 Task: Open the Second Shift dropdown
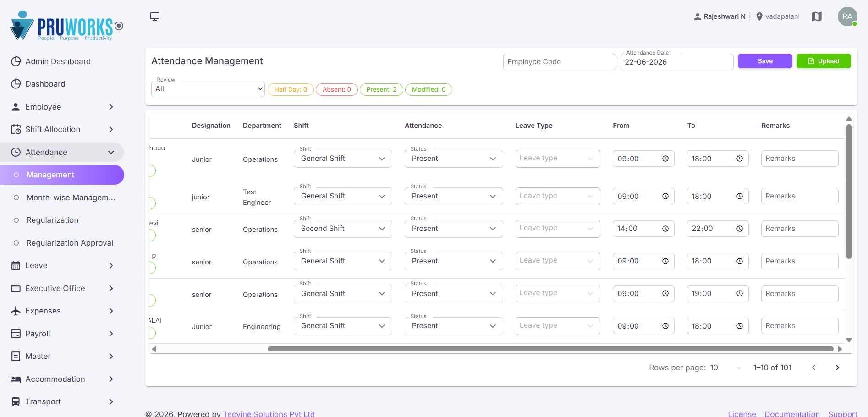pos(343,229)
